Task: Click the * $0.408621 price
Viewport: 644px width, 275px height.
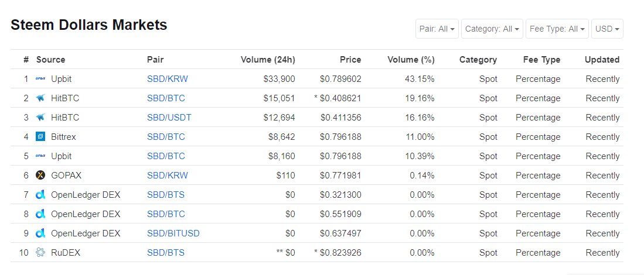Action: pyautogui.click(x=338, y=98)
